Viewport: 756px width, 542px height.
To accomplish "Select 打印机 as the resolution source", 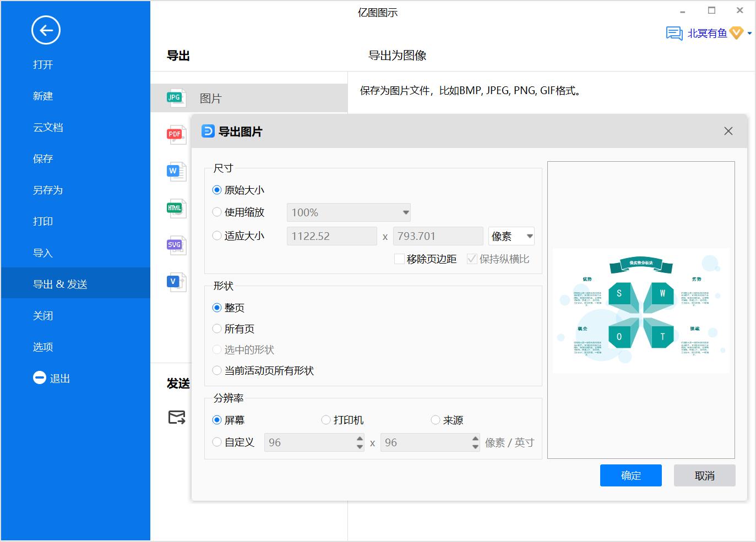I will [x=325, y=419].
